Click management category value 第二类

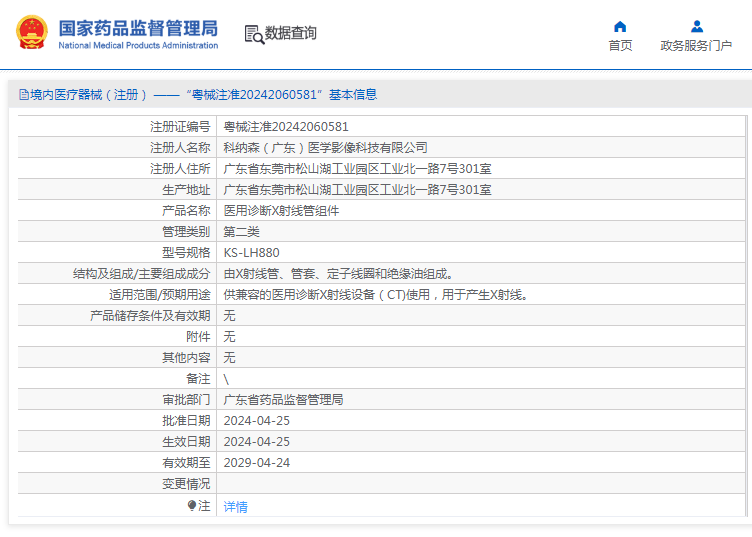pyautogui.click(x=241, y=232)
